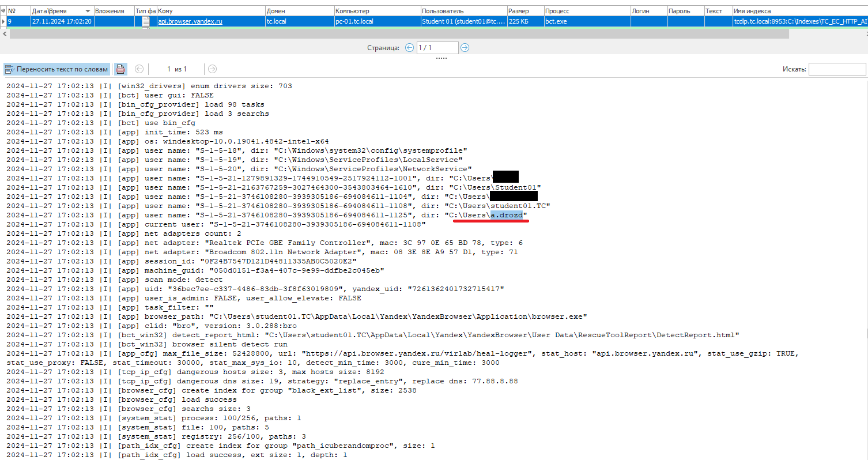
Task: Click the row indicator arrow left of row 9
Action: click(3, 21)
